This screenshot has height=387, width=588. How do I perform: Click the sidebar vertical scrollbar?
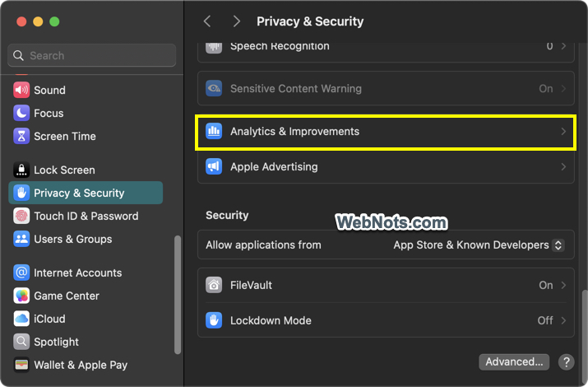[x=178, y=295]
